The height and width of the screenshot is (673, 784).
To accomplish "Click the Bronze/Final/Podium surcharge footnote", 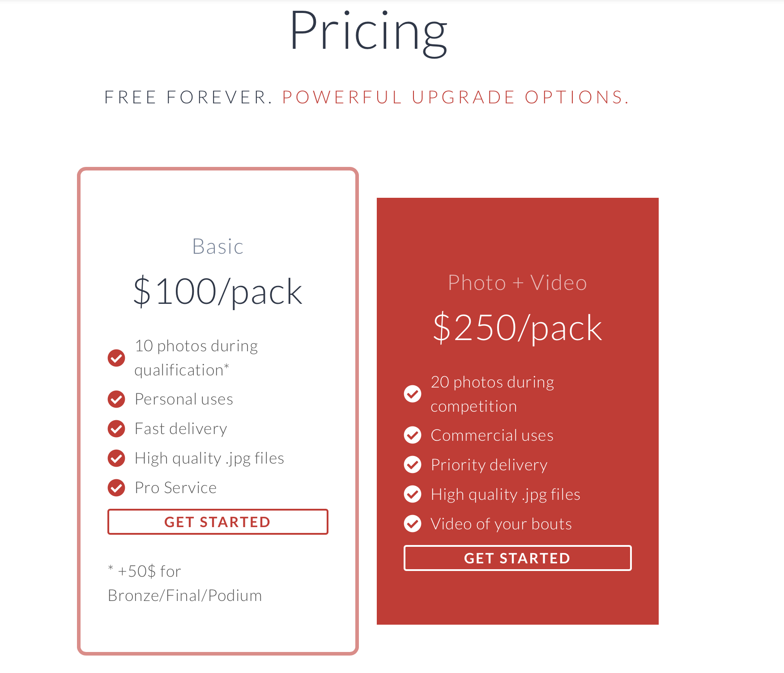I will pyautogui.click(x=185, y=584).
